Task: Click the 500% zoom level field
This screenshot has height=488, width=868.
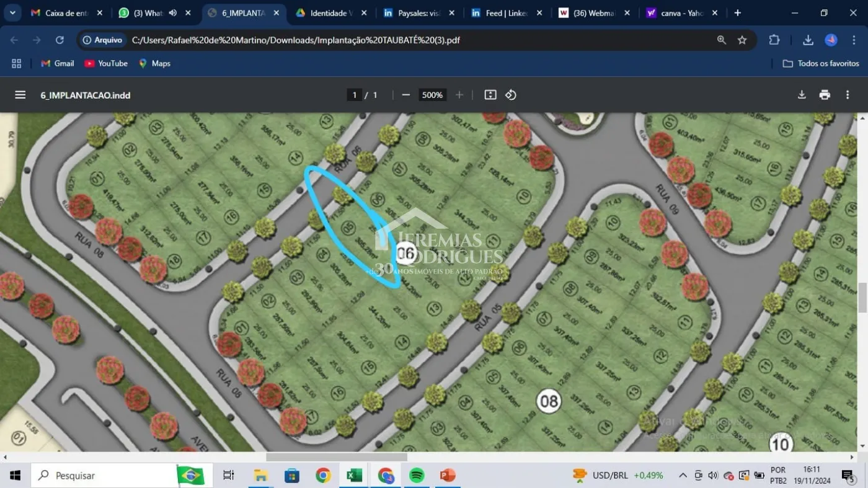Action: [432, 95]
